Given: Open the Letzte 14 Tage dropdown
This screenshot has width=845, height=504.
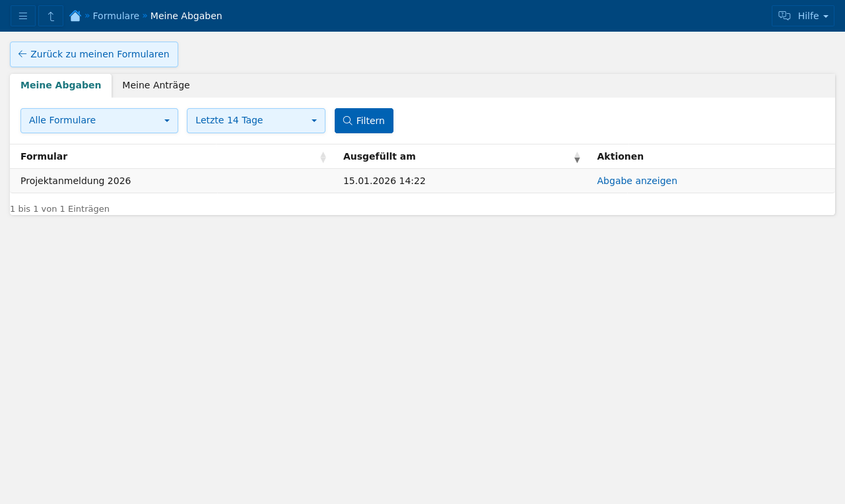Looking at the screenshot, I should click(x=255, y=121).
